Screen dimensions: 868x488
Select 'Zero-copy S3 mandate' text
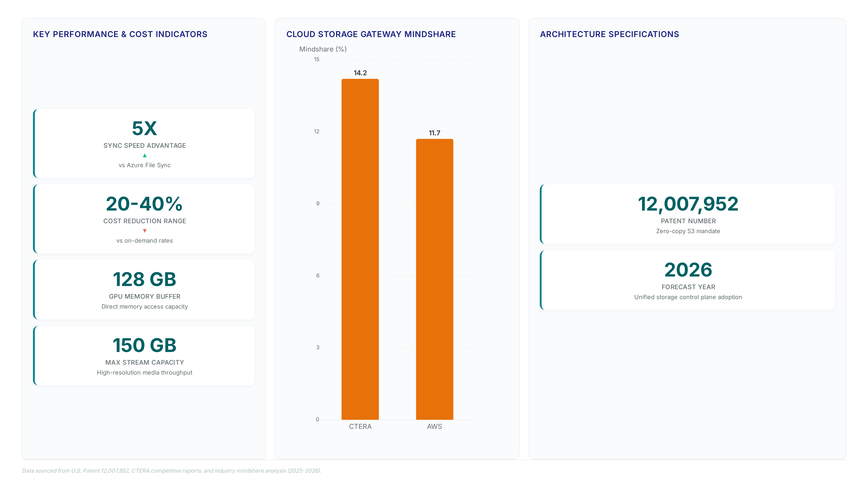tap(688, 231)
